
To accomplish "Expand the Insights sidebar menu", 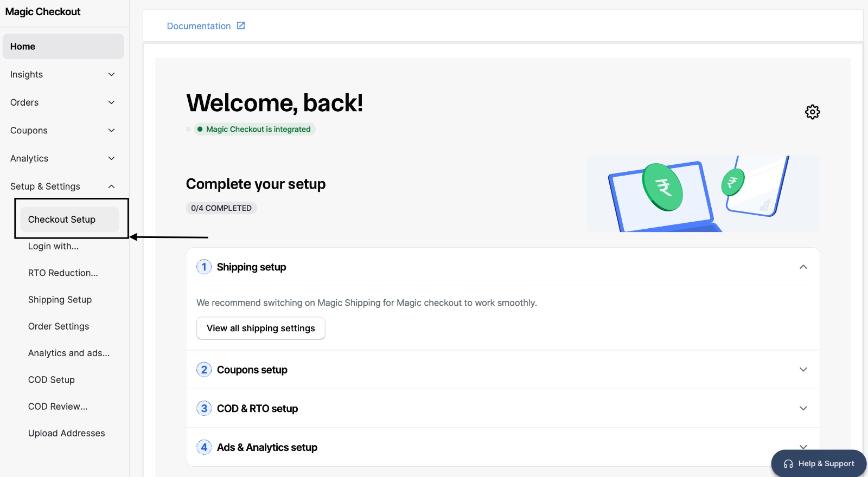I will point(111,75).
